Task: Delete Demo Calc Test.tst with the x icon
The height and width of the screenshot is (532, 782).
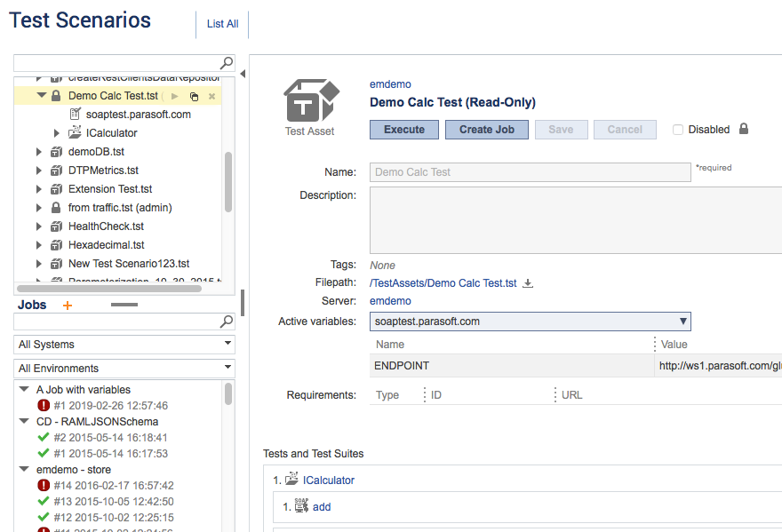Action: (212, 96)
